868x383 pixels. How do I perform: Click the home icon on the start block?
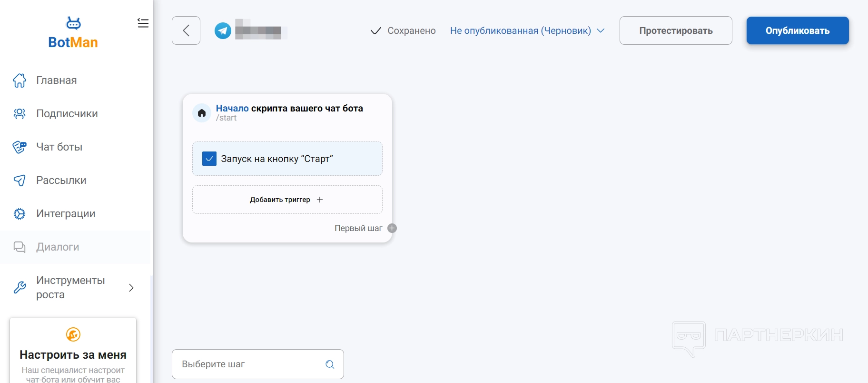pos(202,113)
